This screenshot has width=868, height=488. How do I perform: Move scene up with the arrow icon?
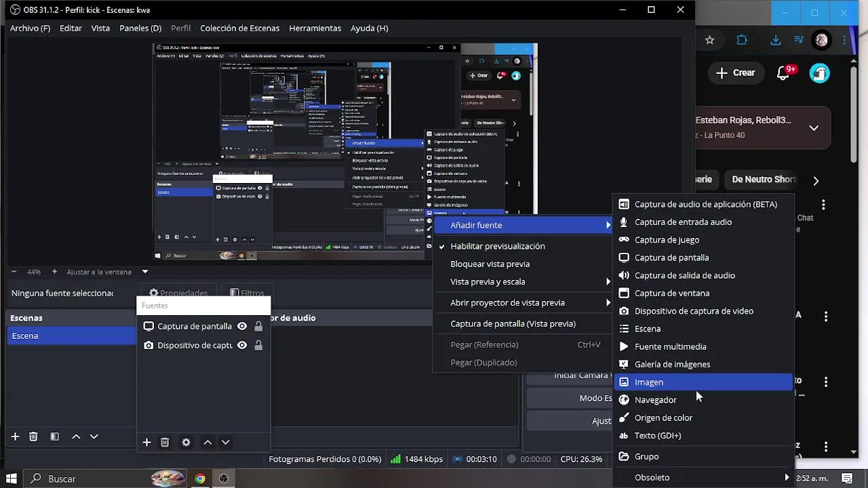coord(76,436)
